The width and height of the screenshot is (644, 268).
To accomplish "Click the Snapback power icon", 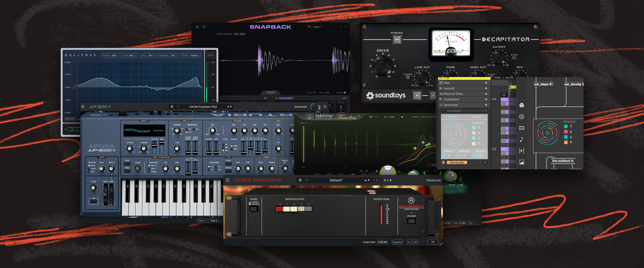I will point(198,26).
